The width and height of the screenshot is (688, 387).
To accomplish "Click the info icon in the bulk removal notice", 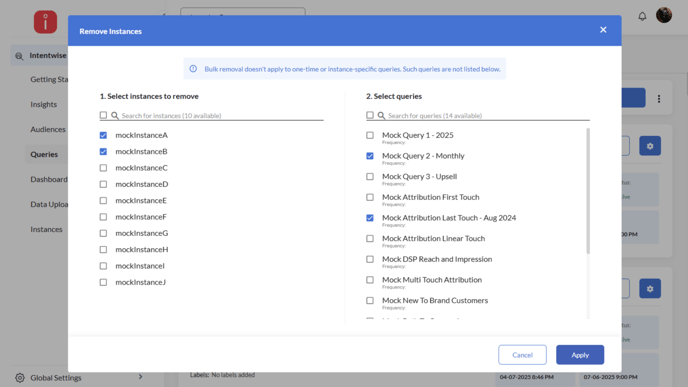I will (x=193, y=69).
